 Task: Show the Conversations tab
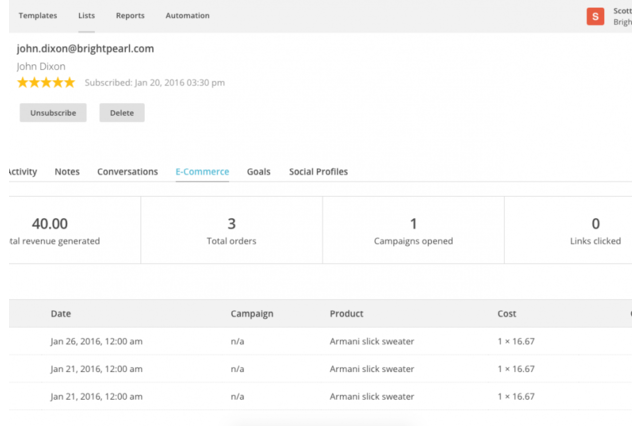click(x=127, y=172)
